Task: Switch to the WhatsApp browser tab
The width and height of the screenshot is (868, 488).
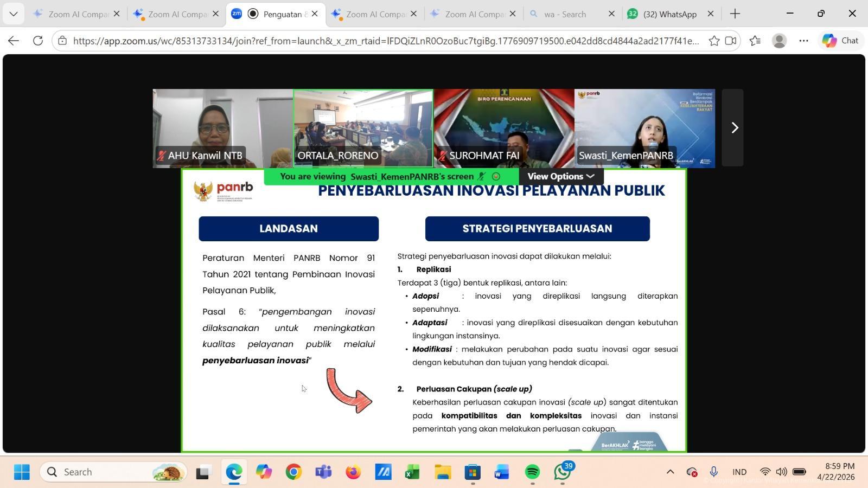Action: click(x=669, y=14)
